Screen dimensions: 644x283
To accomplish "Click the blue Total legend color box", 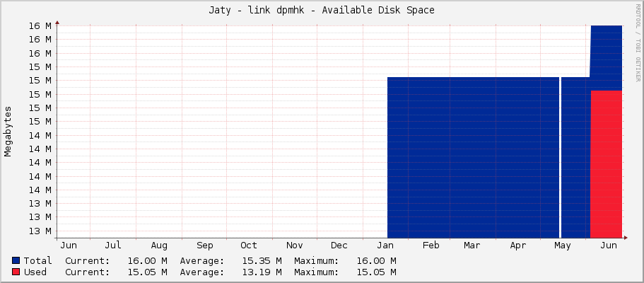I will pos(16,260).
